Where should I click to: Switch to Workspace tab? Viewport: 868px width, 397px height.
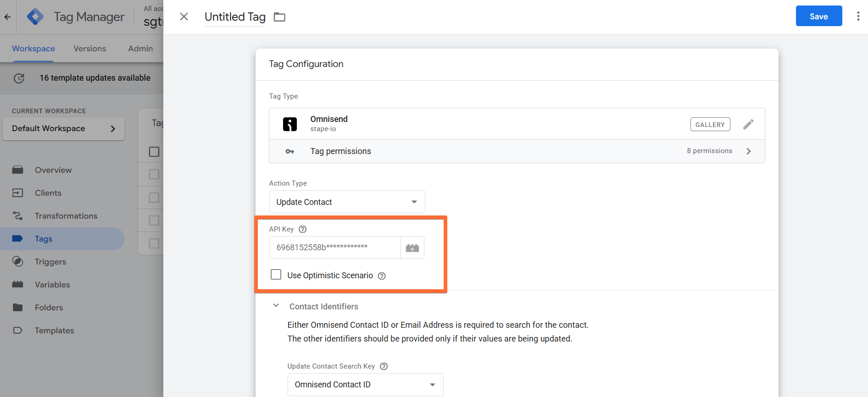pos(33,49)
